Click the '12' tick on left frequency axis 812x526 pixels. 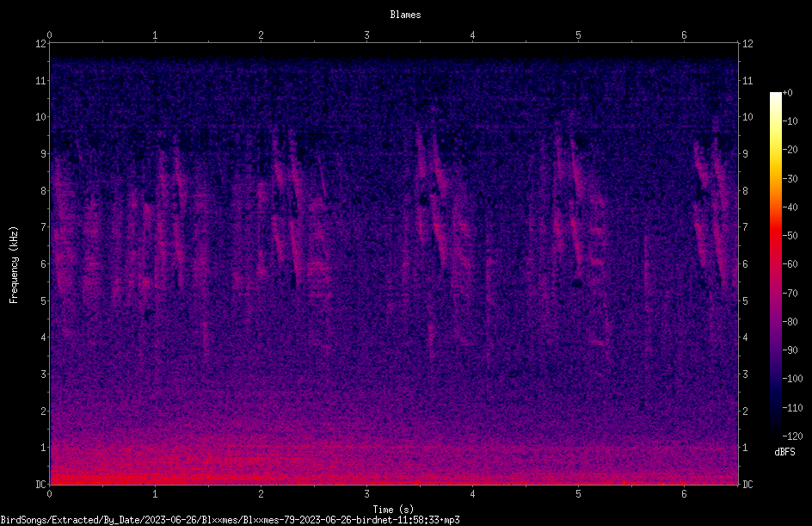40,44
